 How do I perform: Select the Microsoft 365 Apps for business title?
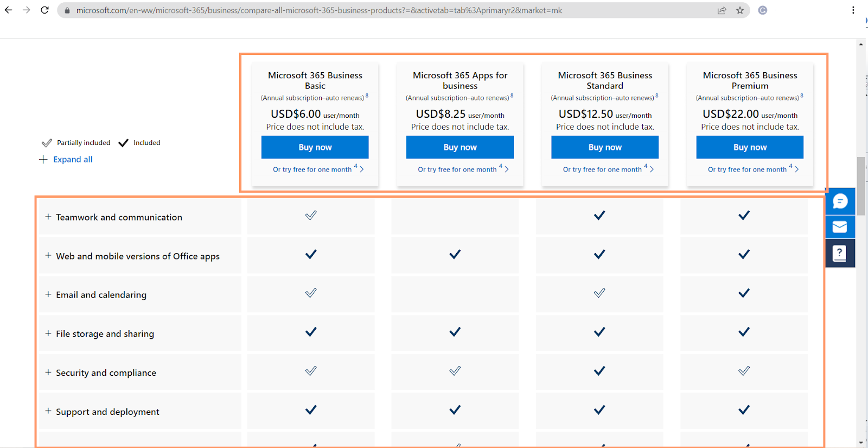[460, 80]
